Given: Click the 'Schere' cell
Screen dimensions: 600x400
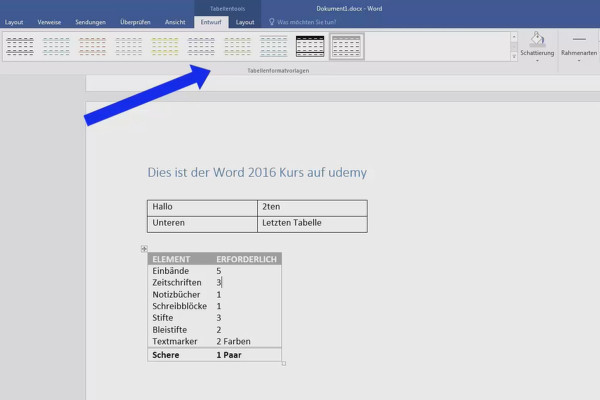Looking at the screenshot, I should (x=166, y=355).
